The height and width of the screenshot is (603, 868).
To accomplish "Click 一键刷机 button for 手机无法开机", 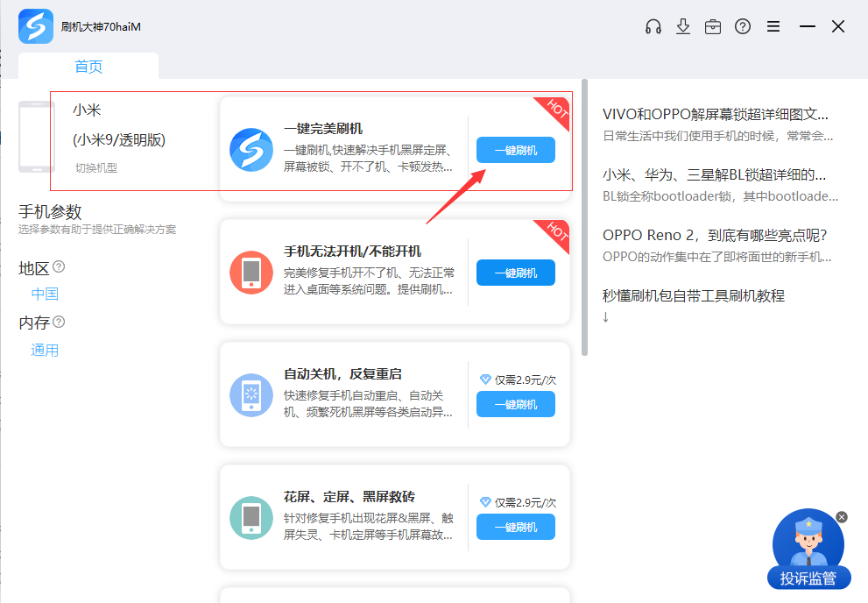I will point(516,273).
